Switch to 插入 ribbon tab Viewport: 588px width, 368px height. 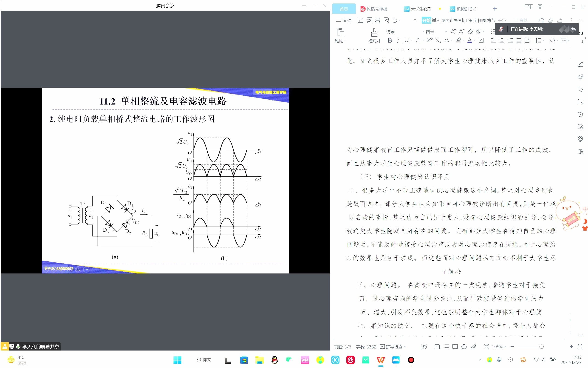[436, 20]
